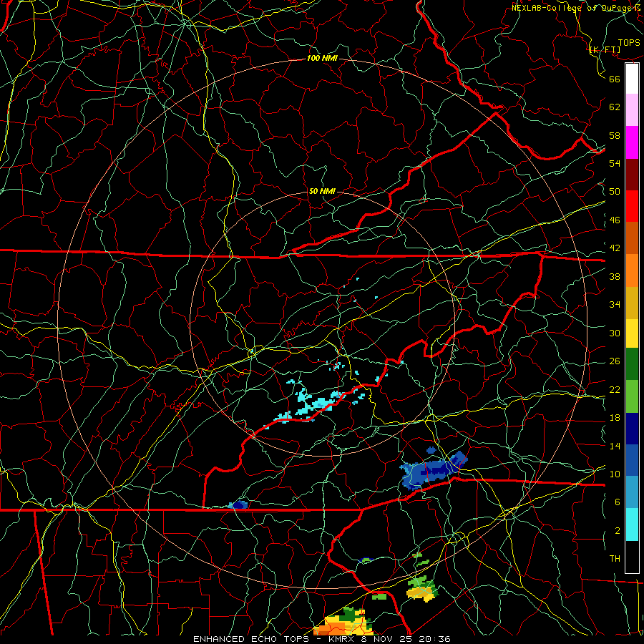This screenshot has height=644, width=644.
Task: Select the 22 scale value
Action: 615,390
